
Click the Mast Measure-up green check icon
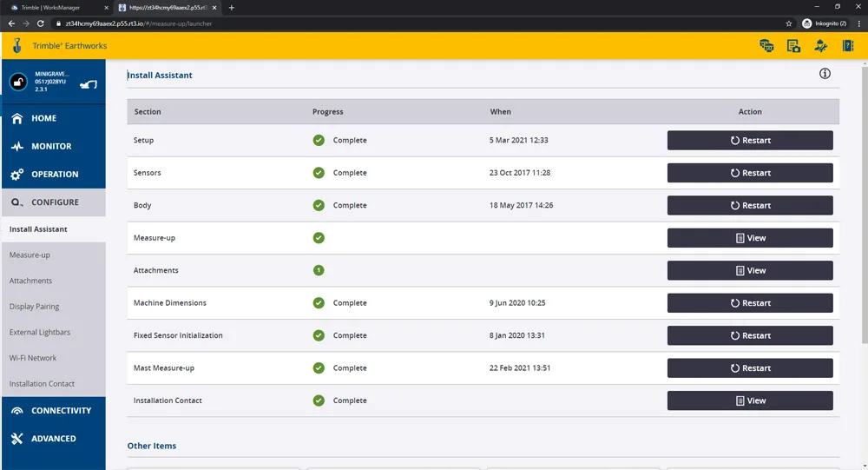[319, 368]
